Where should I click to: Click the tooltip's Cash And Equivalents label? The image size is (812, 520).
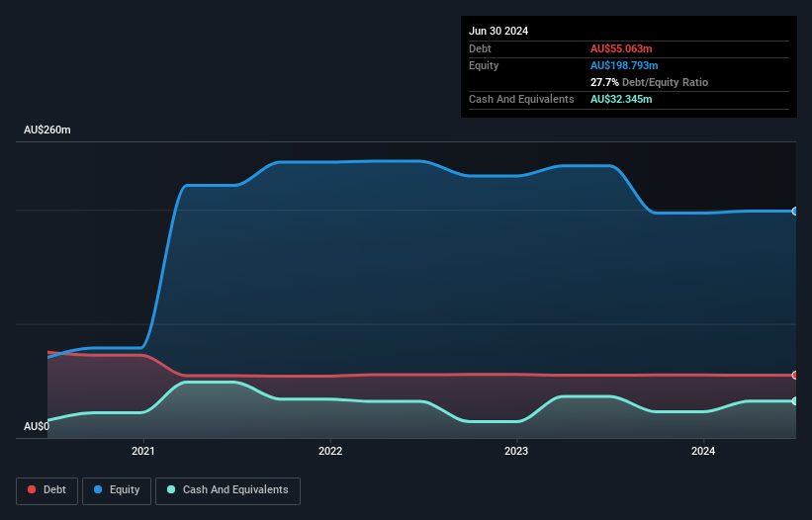click(521, 99)
